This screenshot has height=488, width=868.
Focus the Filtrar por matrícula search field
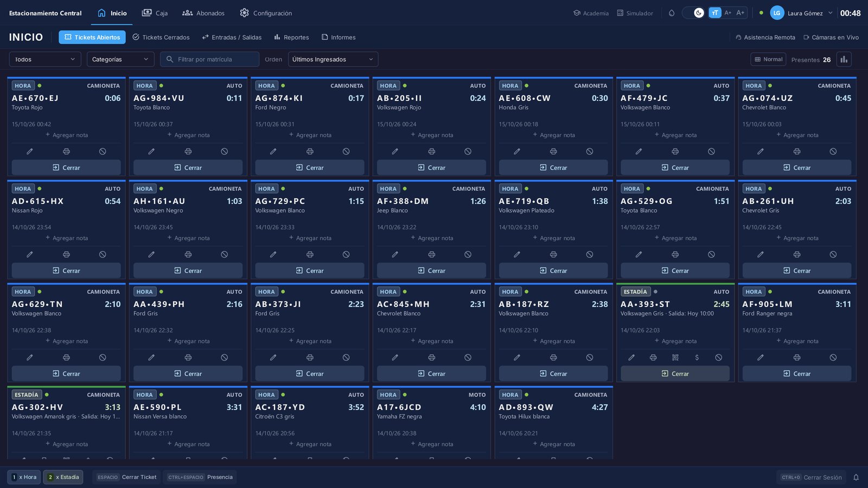coord(209,59)
